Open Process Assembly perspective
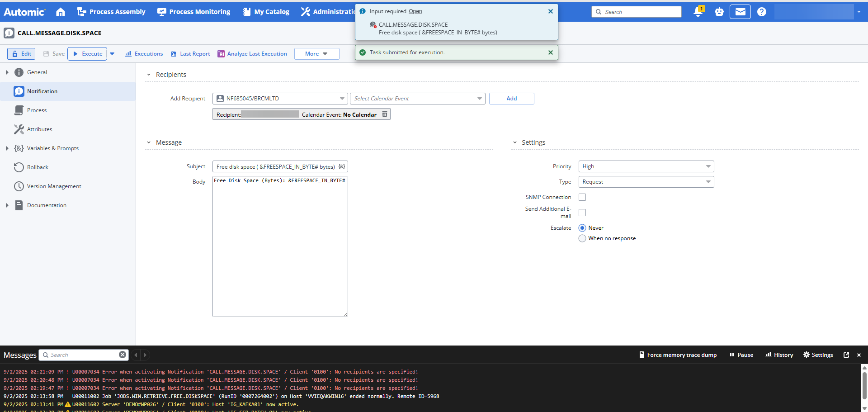Screen dimensions: 868x412 pos(111,12)
